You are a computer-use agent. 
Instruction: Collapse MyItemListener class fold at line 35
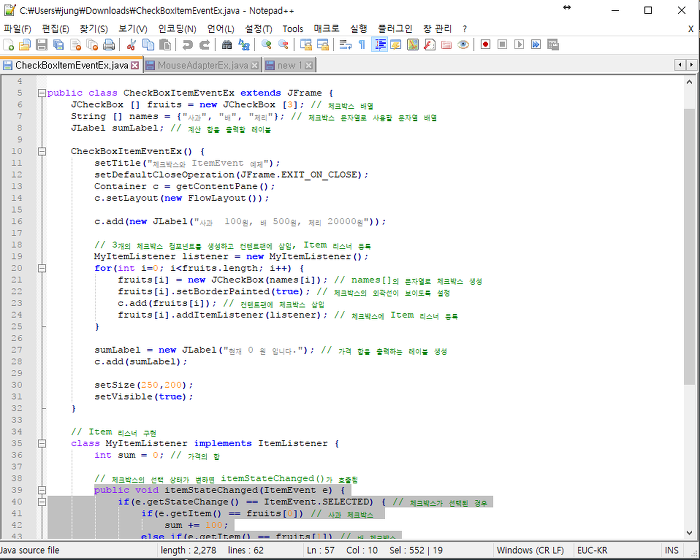(x=42, y=443)
